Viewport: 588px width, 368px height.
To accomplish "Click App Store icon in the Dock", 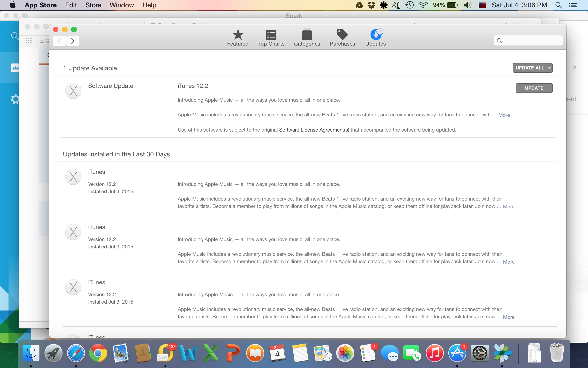I will pos(457,353).
